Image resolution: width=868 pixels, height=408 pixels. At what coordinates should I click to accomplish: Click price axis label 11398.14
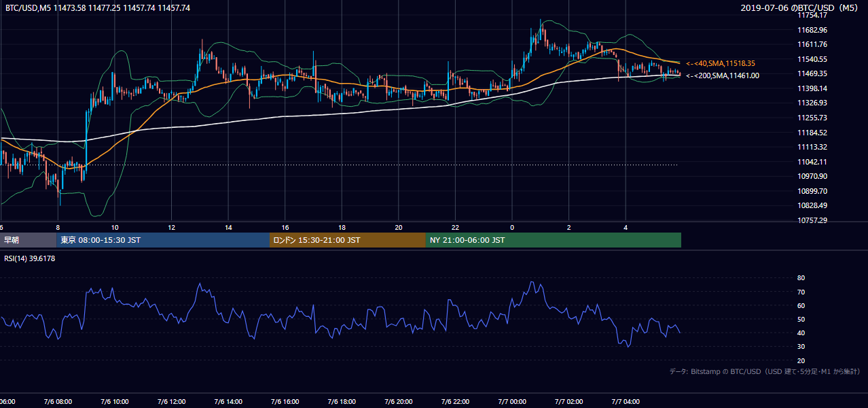pos(813,88)
